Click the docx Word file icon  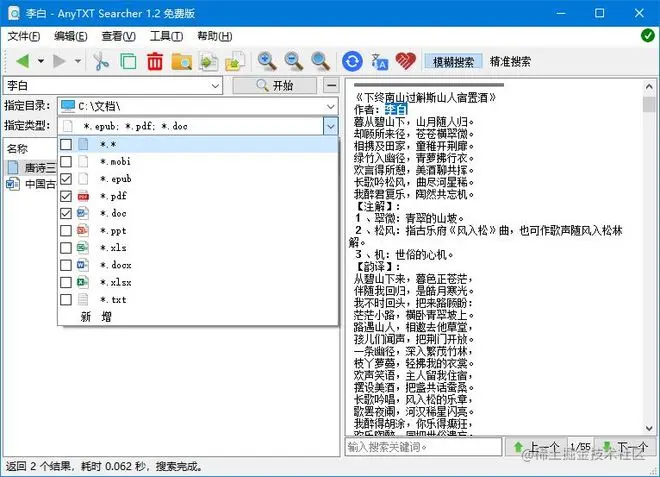coord(83,265)
